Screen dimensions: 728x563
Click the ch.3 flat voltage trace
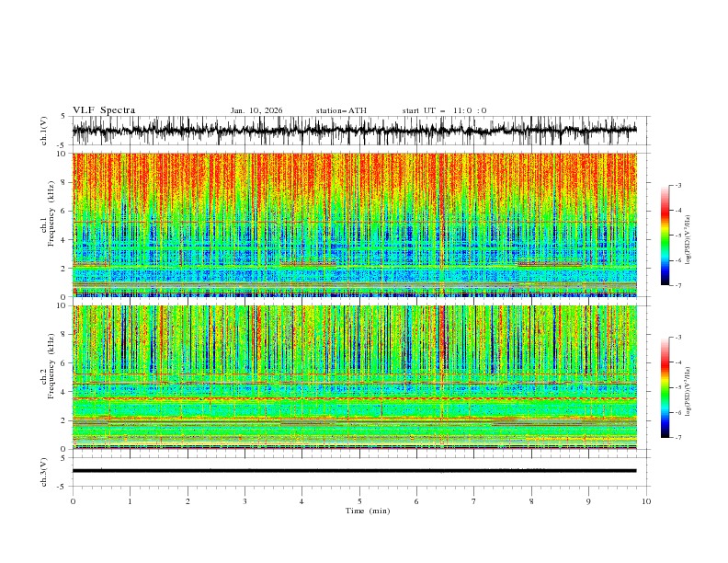tap(355, 471)
